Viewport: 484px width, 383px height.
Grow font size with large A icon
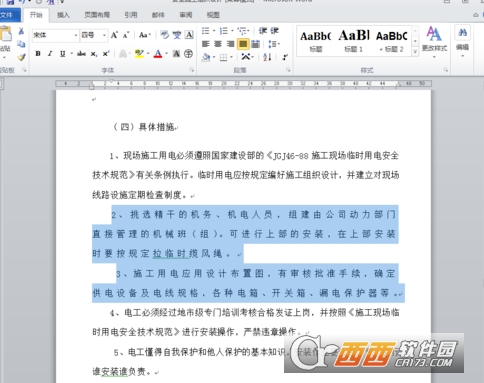114,35
